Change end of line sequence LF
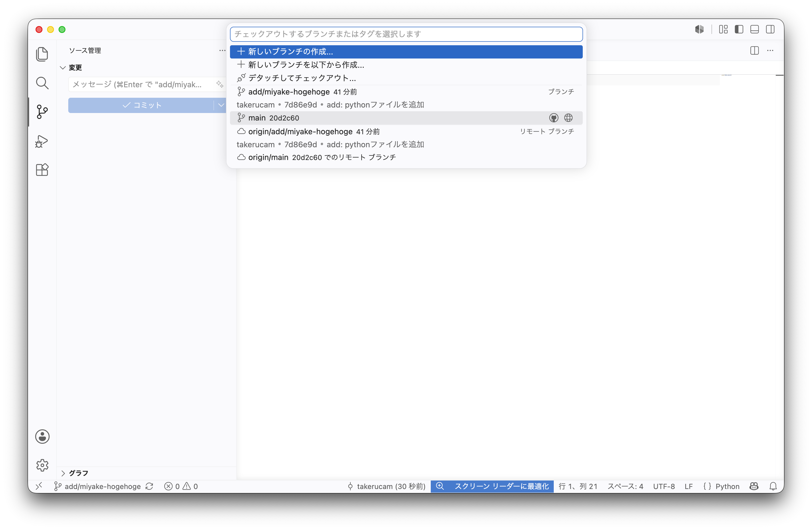 point(688,486)
